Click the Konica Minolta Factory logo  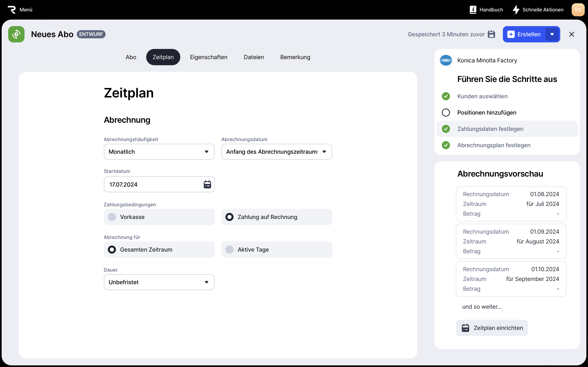pos(446,60)
